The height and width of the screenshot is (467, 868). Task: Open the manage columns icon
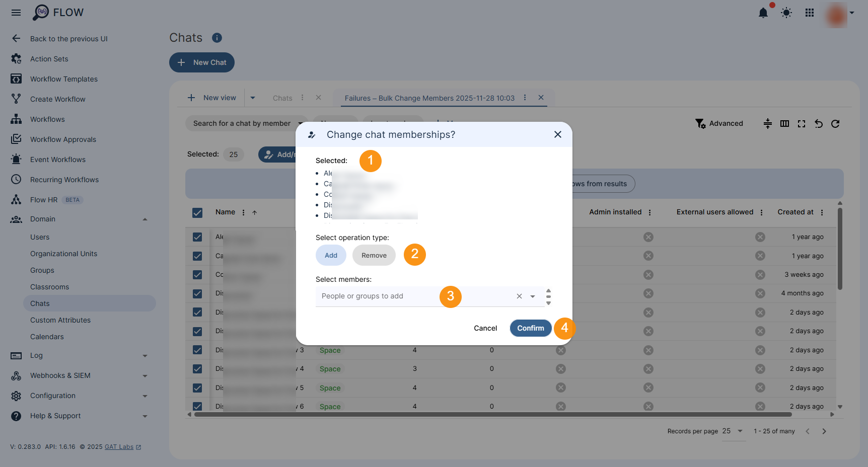[x=784, y=123]
